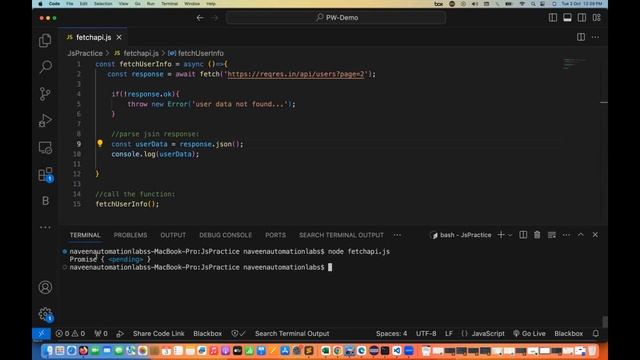Click Search Terminal Output in status bar

point(292,333)
